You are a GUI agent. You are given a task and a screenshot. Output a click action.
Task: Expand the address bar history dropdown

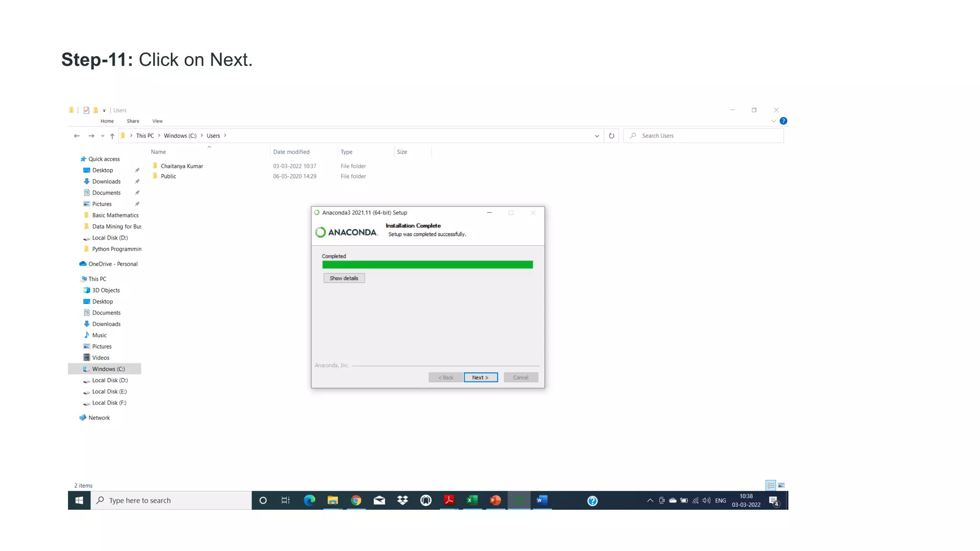click(597, 136)
